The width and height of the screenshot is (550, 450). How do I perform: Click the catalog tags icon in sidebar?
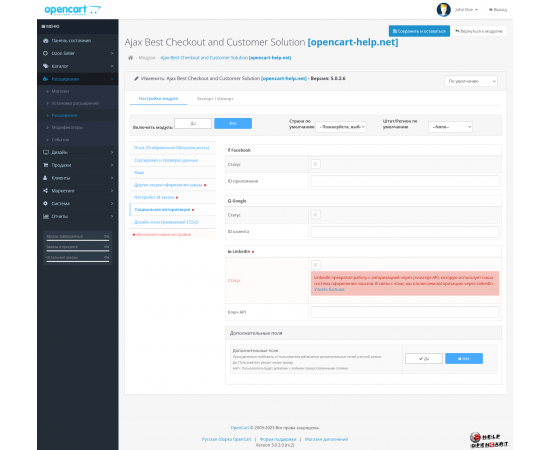(x=46, y=66)
